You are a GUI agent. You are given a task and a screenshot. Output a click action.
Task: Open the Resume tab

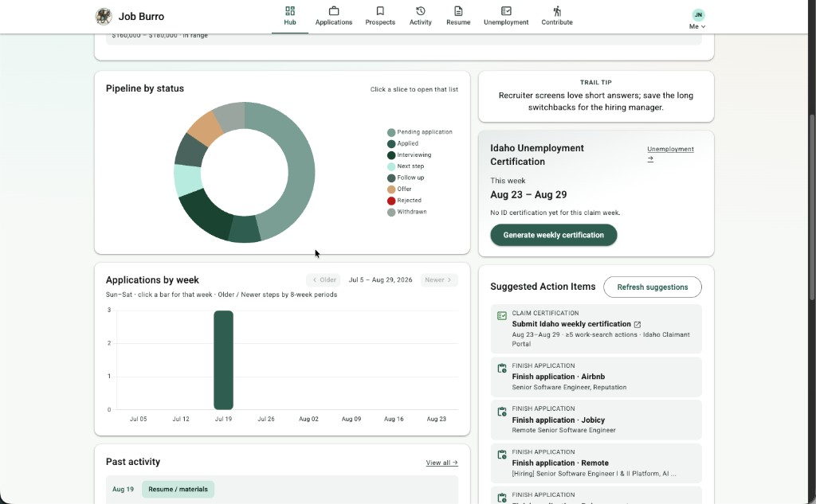[458, 16]
